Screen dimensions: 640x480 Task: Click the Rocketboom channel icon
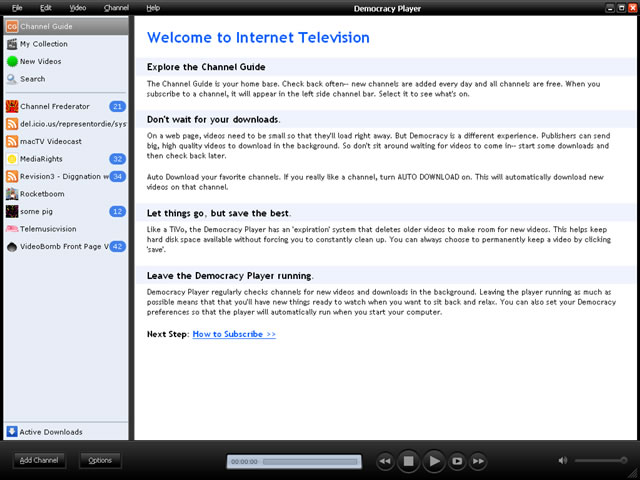coord(12,194)
